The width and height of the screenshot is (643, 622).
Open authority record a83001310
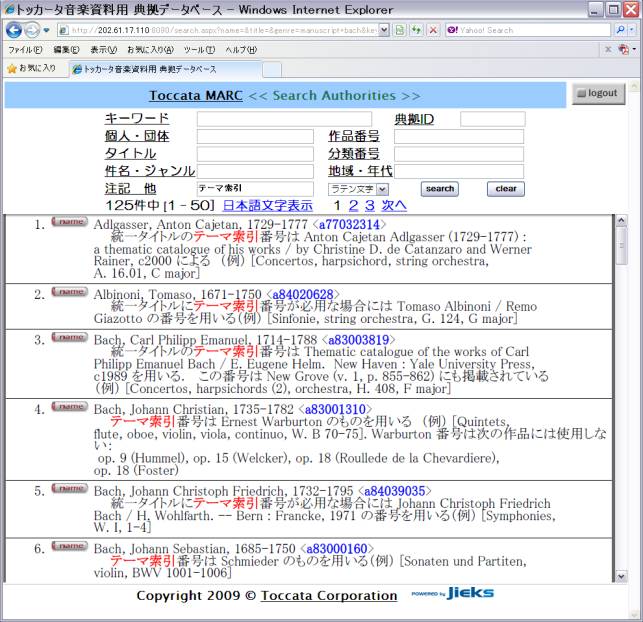335,409
